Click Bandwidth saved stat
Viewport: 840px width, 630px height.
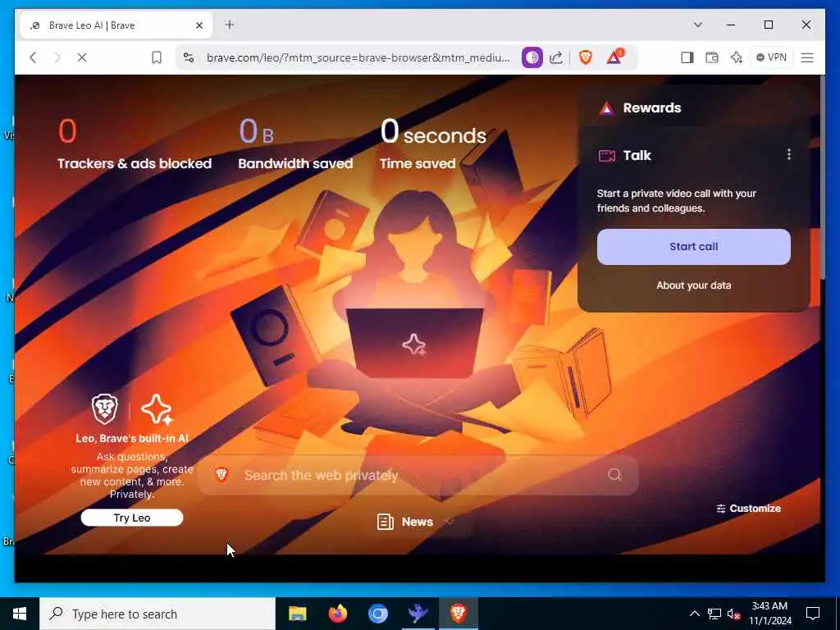[295, 144]
